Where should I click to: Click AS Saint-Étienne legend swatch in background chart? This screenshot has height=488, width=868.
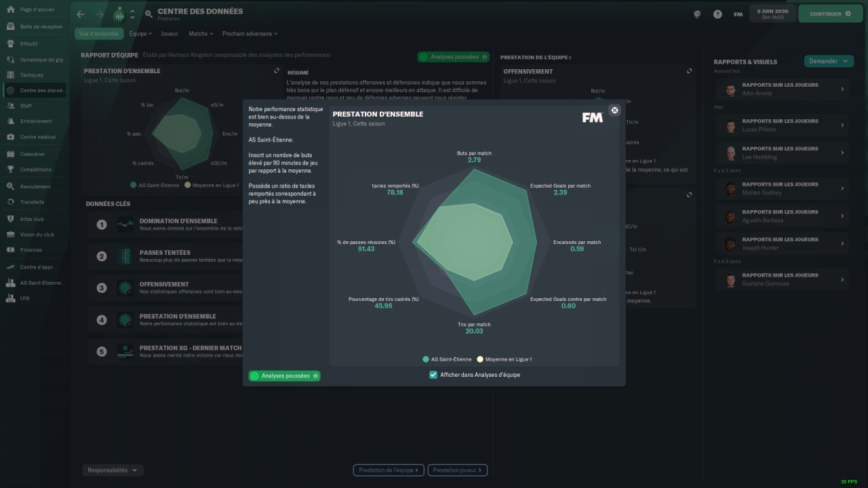click(x=132, y=184)
